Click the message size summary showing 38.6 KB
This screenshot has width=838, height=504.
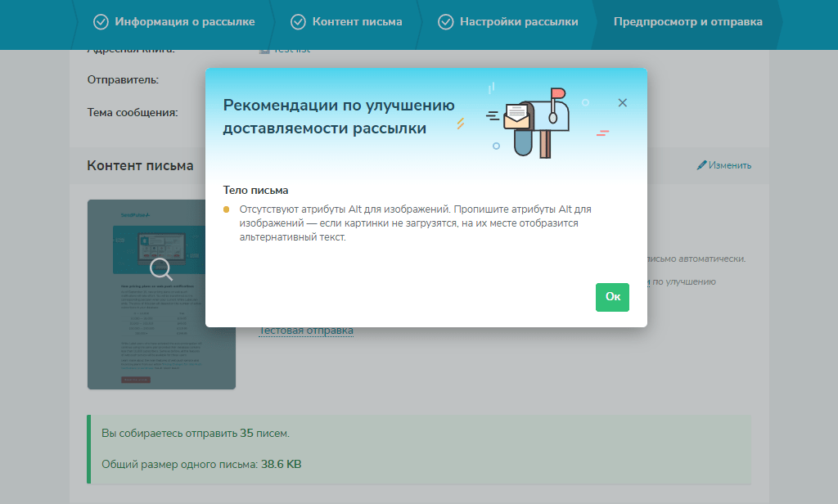click(200, 463)
